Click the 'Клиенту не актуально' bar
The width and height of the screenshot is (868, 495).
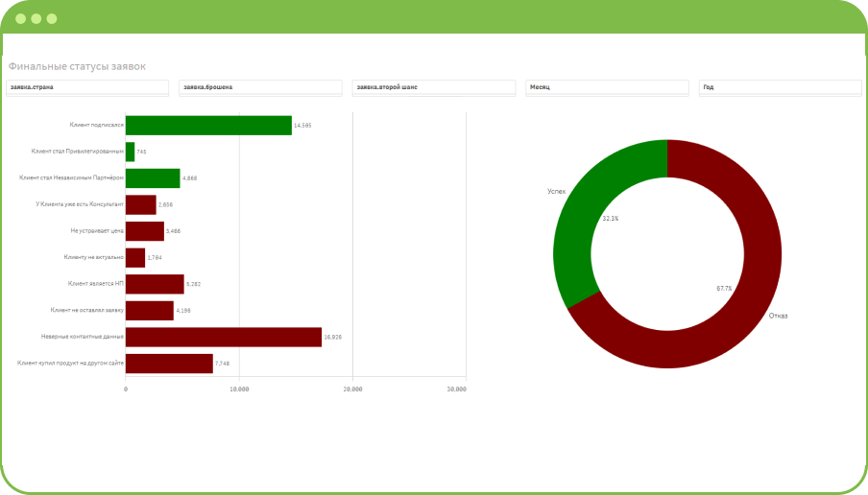pos(135,257)
